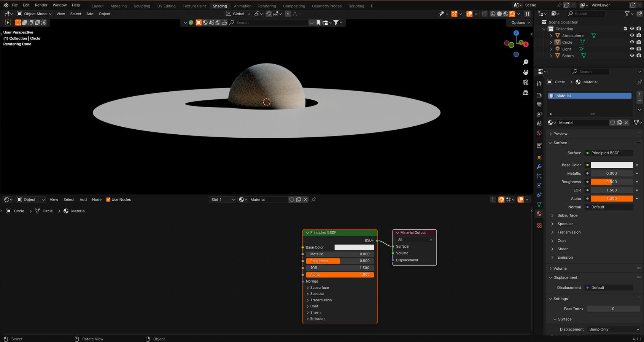This screenshot has height=342, width=644.
Task: Select wireframe viewport shading mode
Action: click(x=493, y=14)
